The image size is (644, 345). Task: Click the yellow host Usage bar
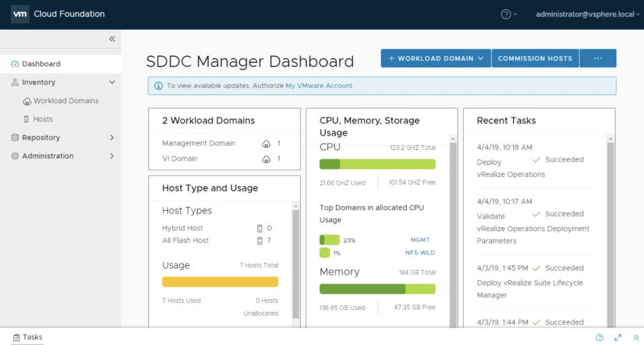220,282
